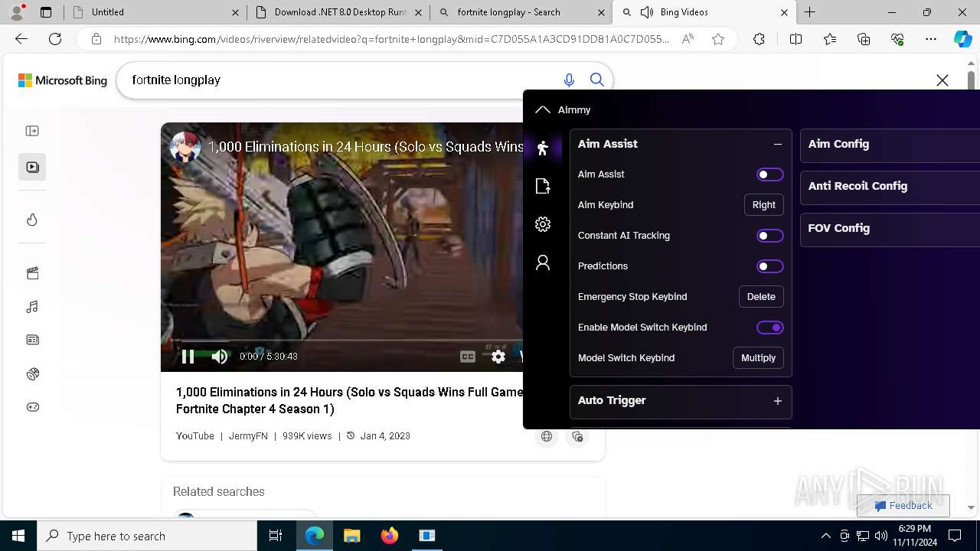Open the Aimmy aim assist sidebar tab
This screenshot has height=551, width=980.
[x=543, y=148]
